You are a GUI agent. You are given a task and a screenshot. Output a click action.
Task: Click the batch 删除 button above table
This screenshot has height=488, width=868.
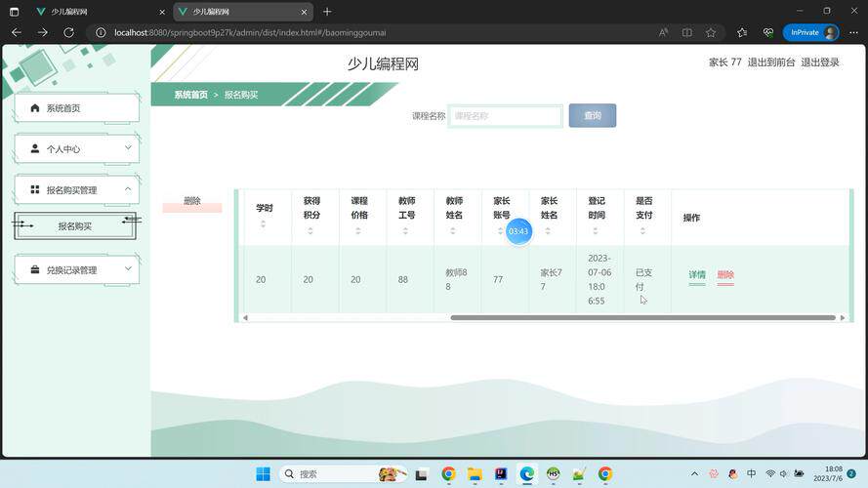tap(192, 201)
